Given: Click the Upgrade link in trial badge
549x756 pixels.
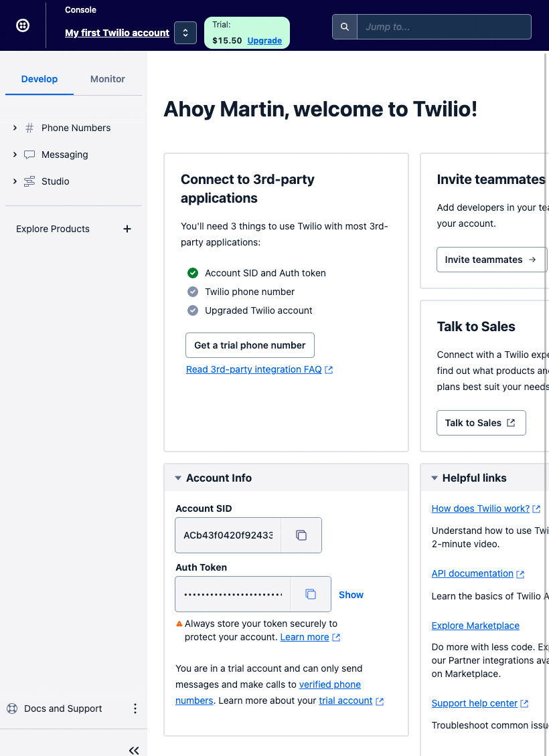Looking at the screenshot, I should click(x=264, y=41).
